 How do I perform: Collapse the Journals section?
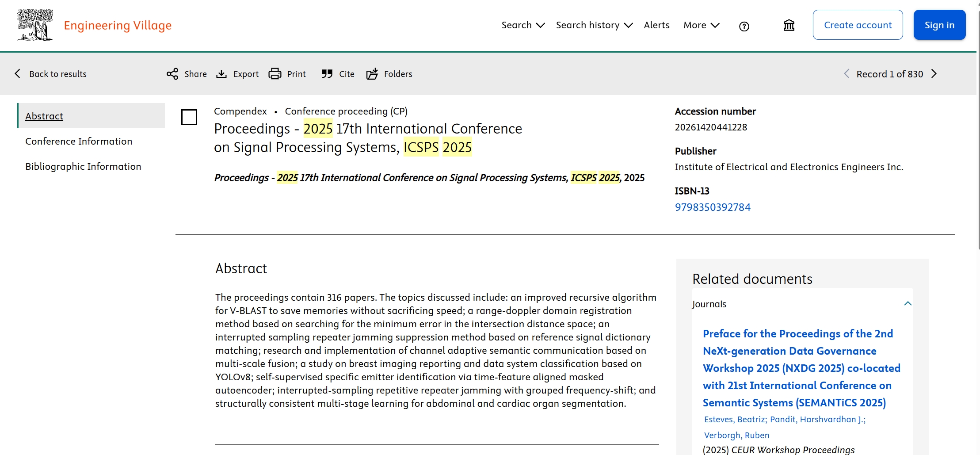tap(908, 304)
